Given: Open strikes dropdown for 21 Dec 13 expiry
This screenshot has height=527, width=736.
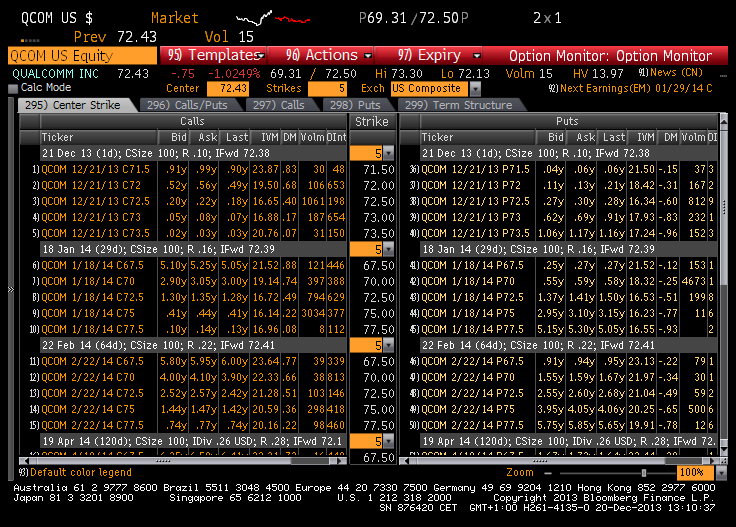Looking at the screenshot, I should click(x=389, y=153).
